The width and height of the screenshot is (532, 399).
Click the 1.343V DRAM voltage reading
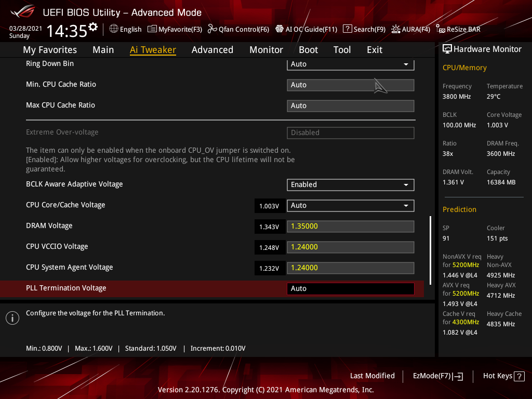[270, 227]
